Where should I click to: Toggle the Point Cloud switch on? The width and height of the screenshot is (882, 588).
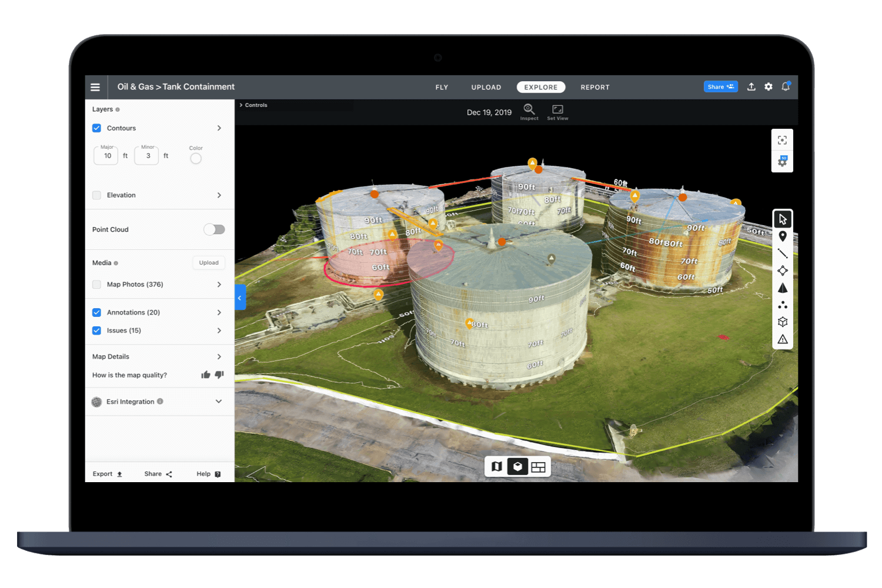click(214, 229)
